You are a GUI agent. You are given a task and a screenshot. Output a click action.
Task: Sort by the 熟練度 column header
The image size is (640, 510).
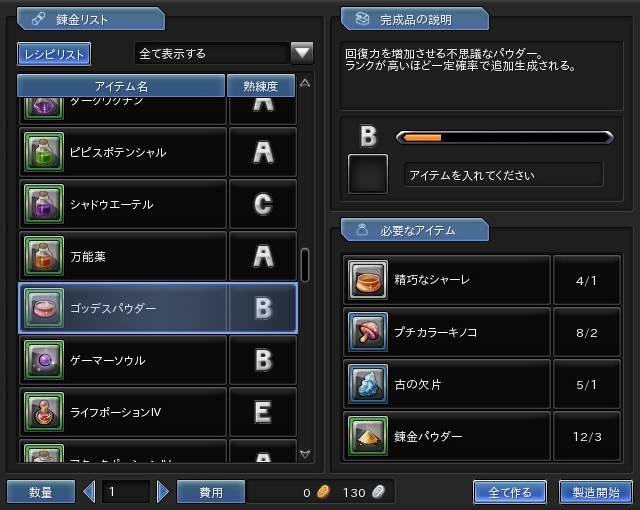coord(261,86)
